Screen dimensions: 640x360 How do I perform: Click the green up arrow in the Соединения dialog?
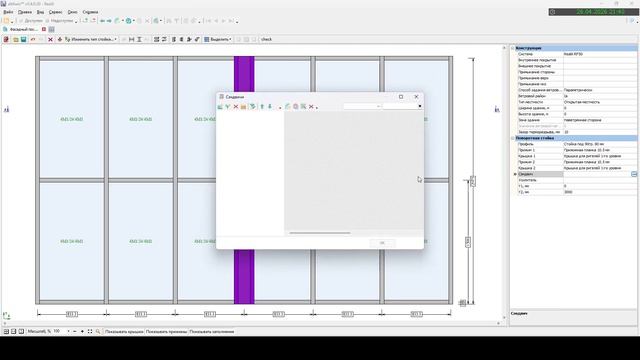click(x=262, y=107)
